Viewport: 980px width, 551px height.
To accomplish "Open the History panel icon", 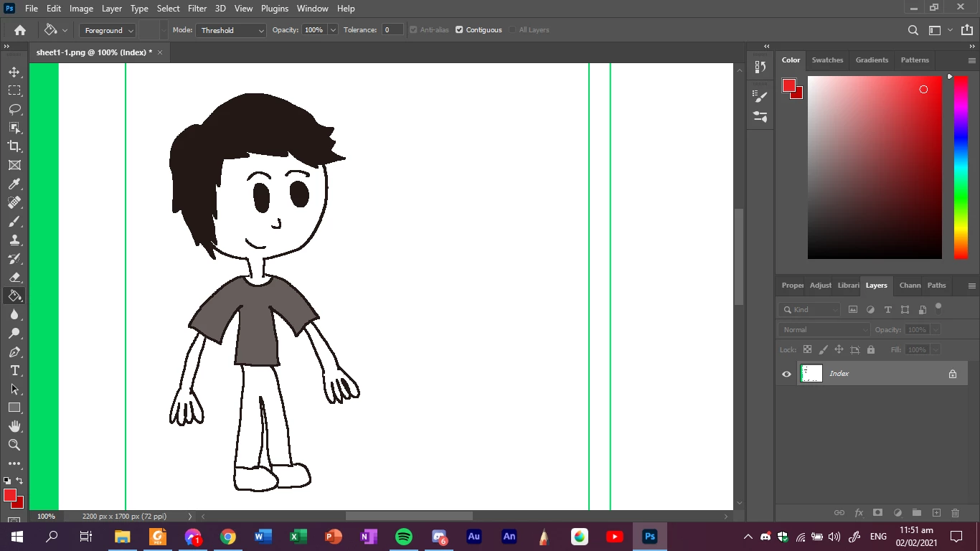I will tap(760, 67).
